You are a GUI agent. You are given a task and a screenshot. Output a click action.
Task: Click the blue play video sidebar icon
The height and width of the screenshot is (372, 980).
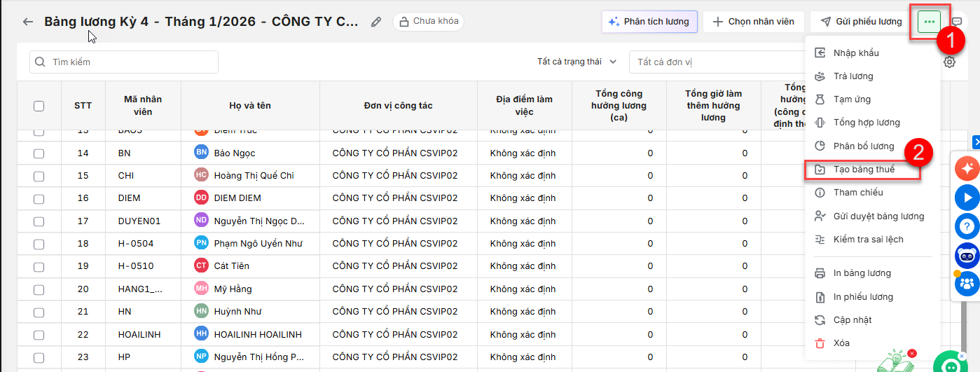click(967, 198)
